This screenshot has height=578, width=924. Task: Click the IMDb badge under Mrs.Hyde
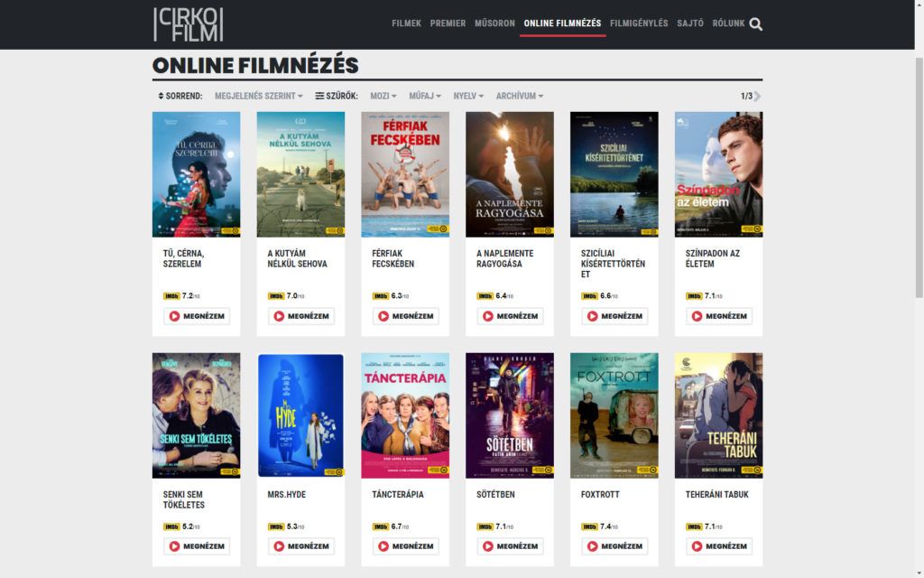click(276, 527)
